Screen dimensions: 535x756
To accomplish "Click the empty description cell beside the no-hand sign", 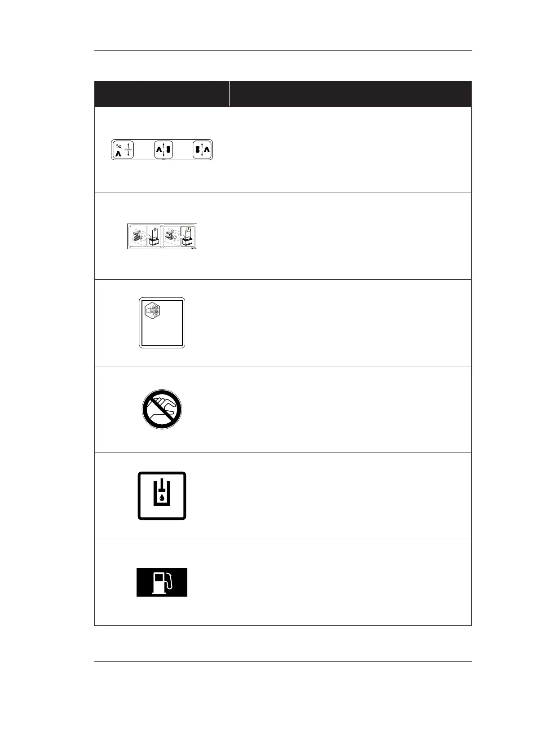I will pos(350,409).
